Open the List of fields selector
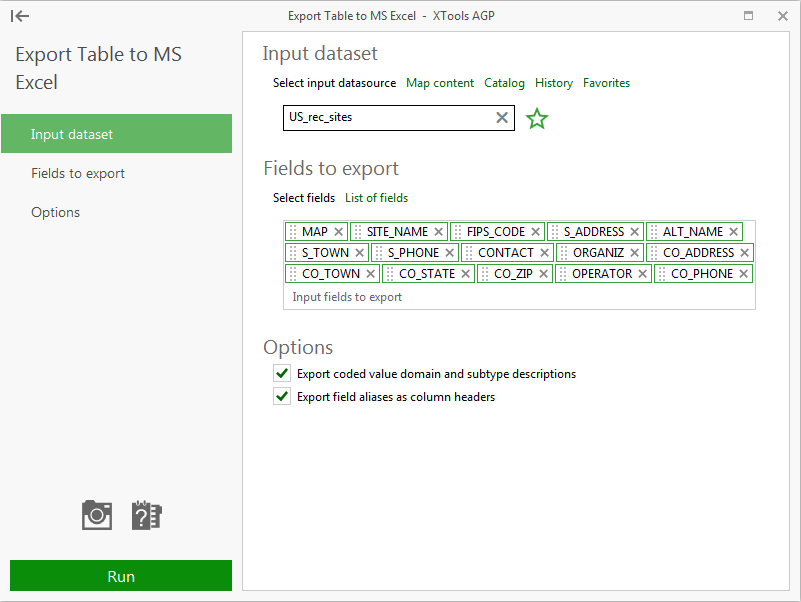The image size is (801, 602). 376,198
